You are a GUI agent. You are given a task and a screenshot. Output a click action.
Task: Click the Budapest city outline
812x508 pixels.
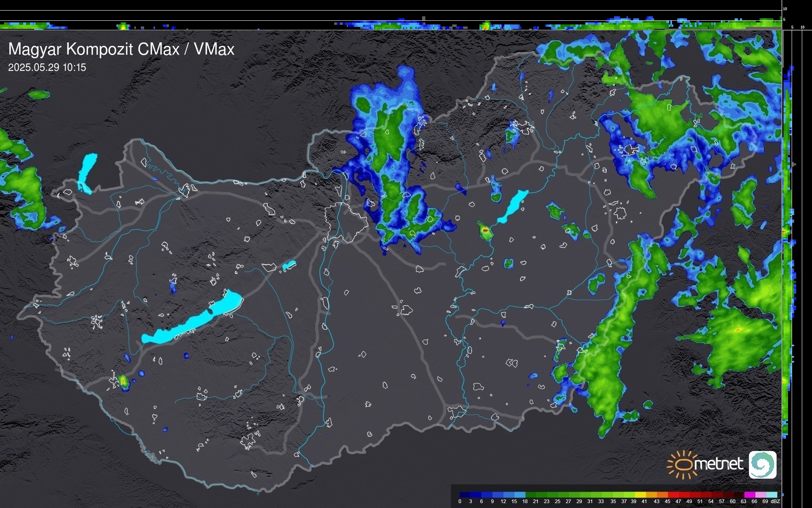[346, 222]
